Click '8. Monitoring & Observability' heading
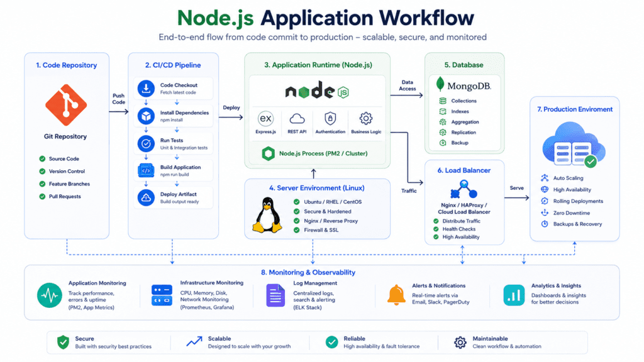Image resolution: width=644 pixels, height=362 pixels. click(x=308, y=272)
